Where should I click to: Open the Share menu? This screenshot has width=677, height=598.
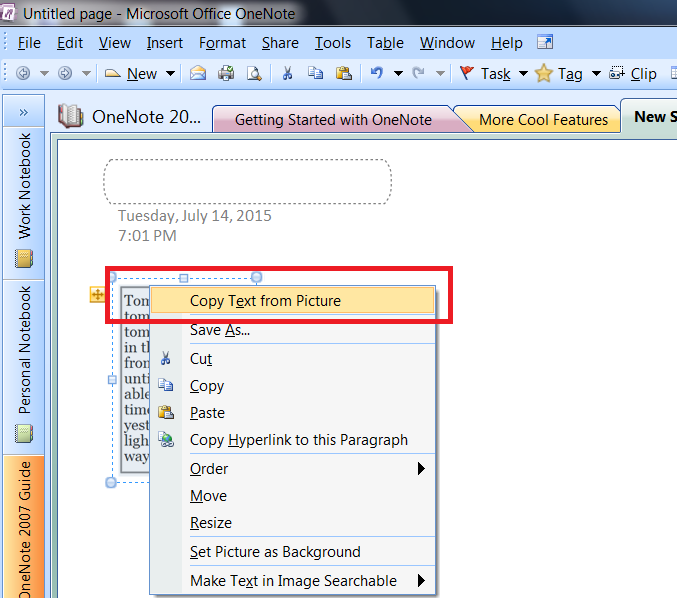pos(280,43)
